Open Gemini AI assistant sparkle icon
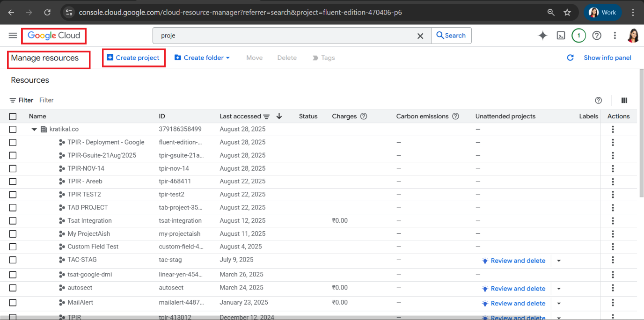 click(x=543, y=36)
